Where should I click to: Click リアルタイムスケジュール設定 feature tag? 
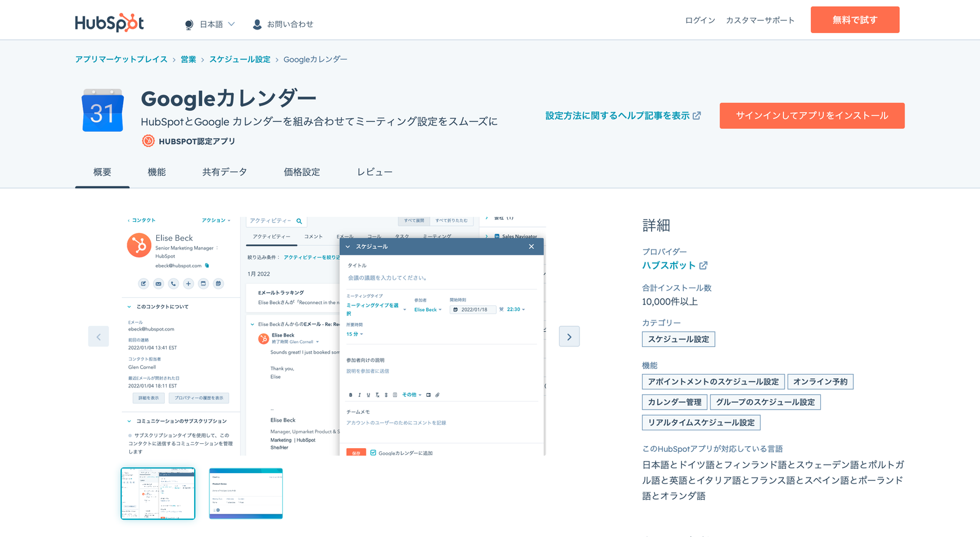point(701,422)
